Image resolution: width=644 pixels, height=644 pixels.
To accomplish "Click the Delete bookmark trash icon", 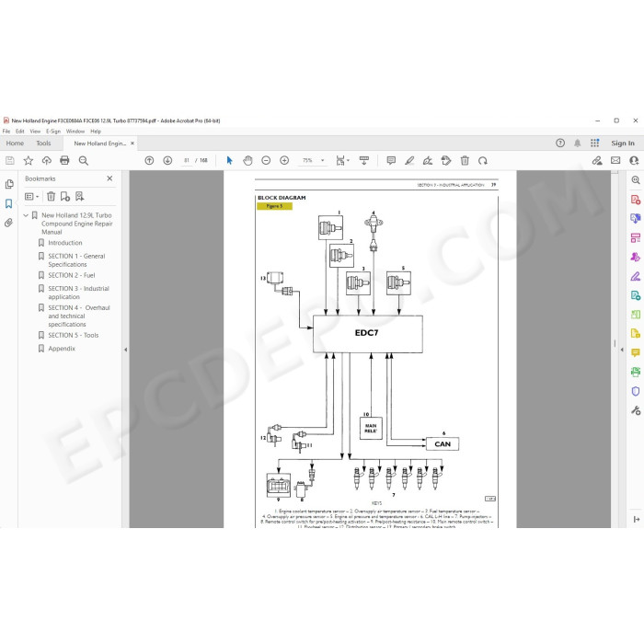I will [51, 196].
